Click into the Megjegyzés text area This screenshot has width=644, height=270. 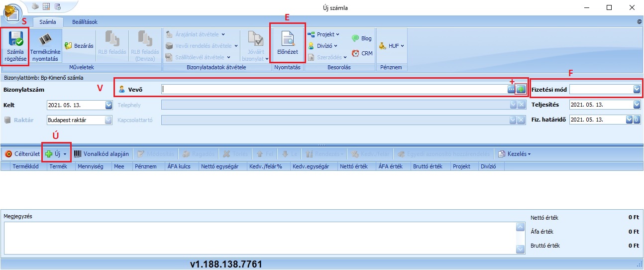pos(259,238)
